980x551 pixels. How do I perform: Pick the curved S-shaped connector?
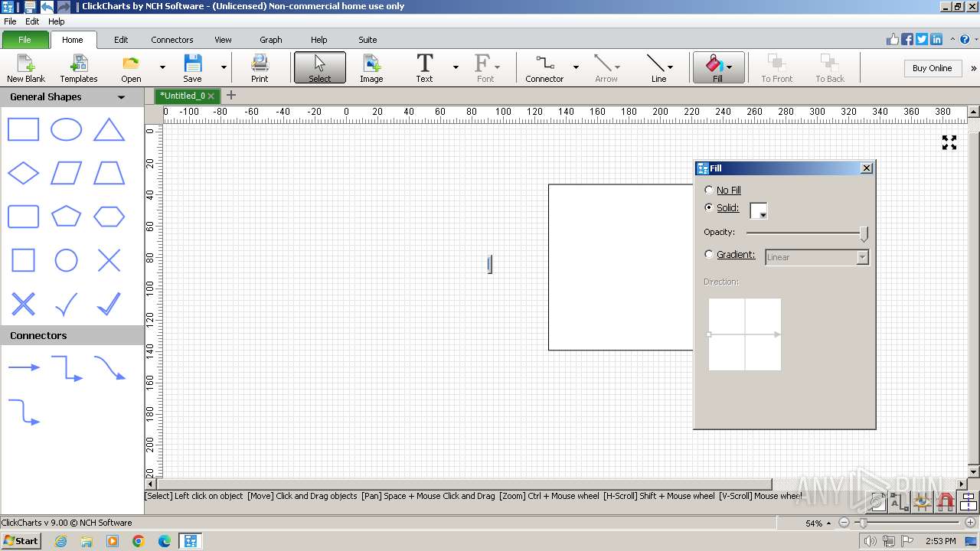pos(109,367)
